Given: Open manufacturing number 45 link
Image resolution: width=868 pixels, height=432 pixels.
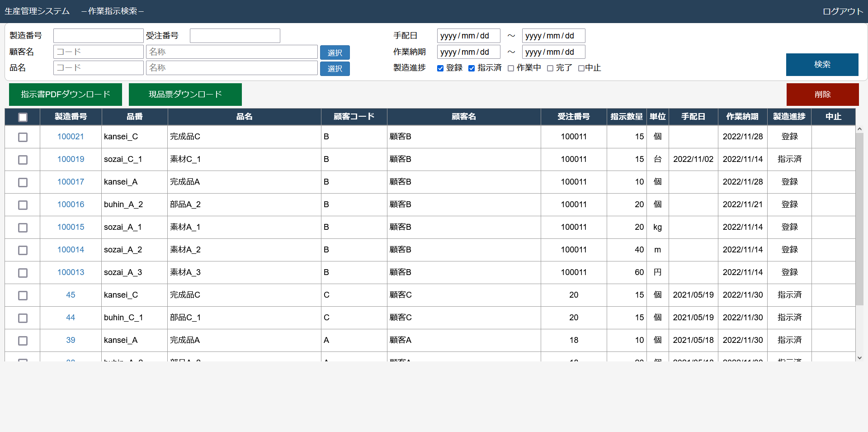Looking at the screenshot, I should [71, 295].
